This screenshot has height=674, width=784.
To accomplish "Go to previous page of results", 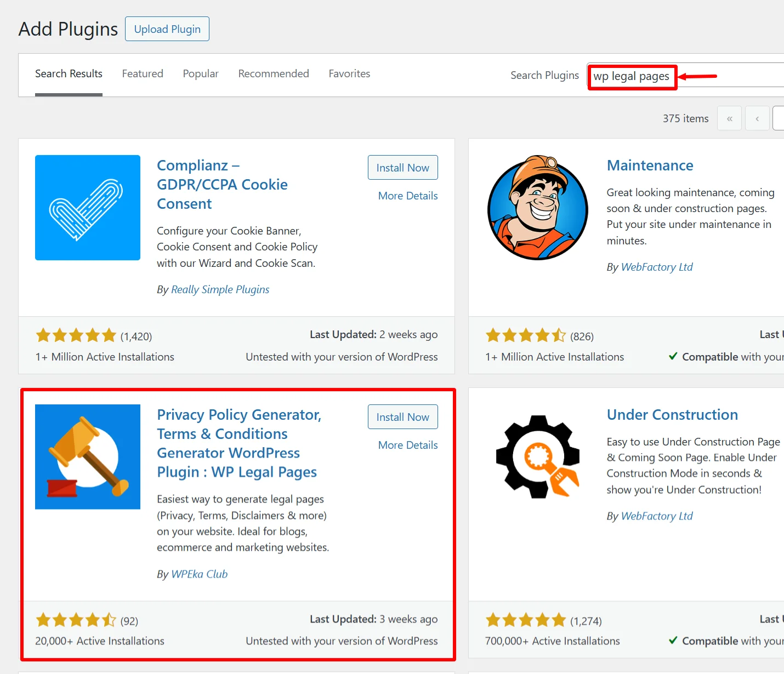I will pos(757,118).
